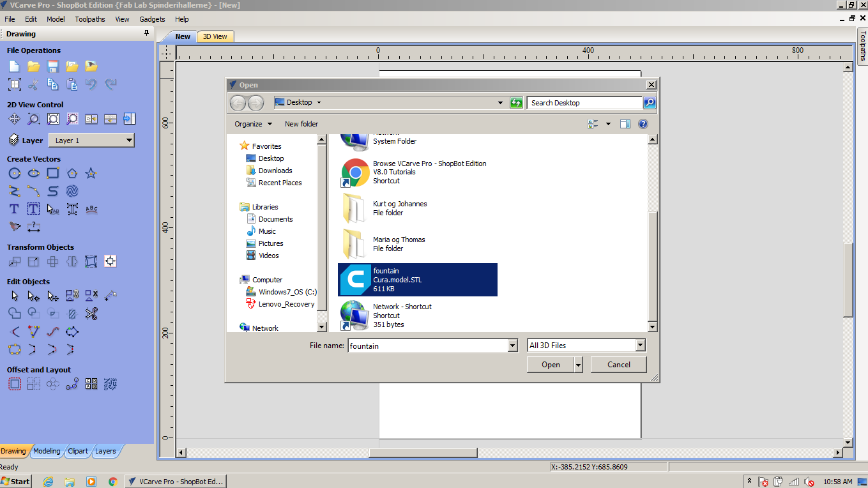Select the Draw Circle tool
Image resolution: width=868 pixels, height=488 pixels.
14,173
